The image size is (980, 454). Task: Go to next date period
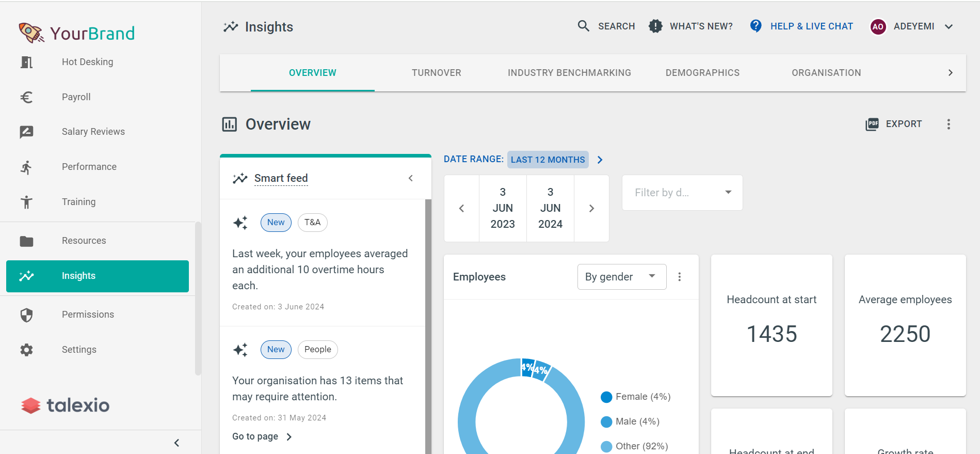tap(592, 208)
